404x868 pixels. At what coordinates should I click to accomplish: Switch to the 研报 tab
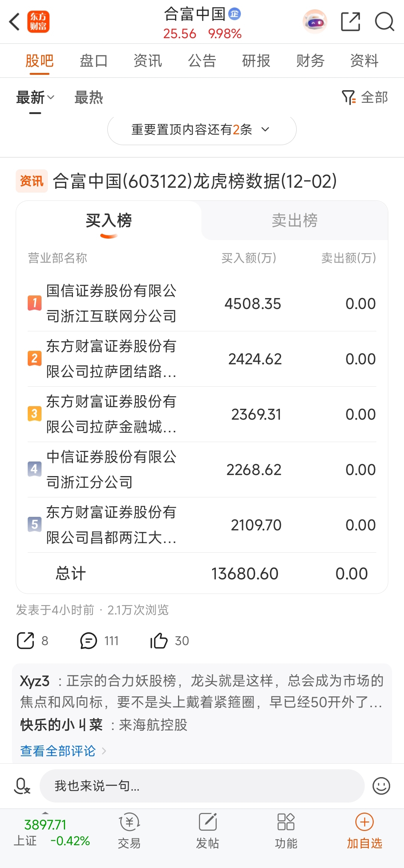pos(256,61)
